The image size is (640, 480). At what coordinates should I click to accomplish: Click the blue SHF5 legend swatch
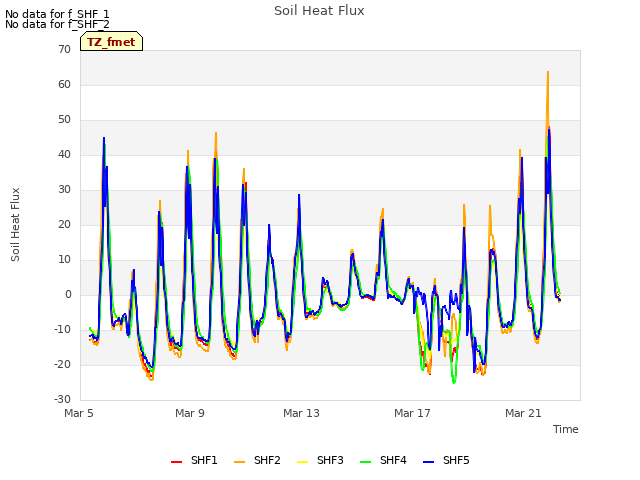pyautogui.click(x=428, y=462)
